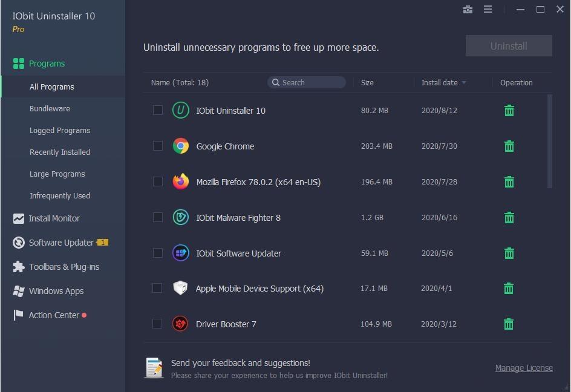
Task: Click in the Search programs field
Action: [307, 82]
